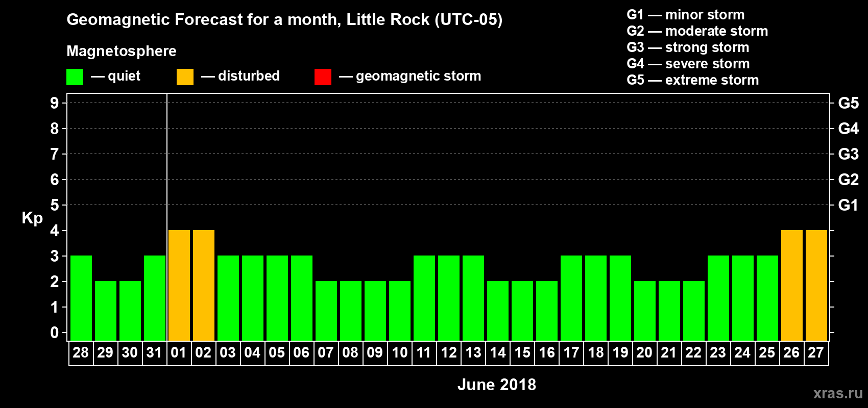Click the G4 label on right axis

(x=849, y=129)
